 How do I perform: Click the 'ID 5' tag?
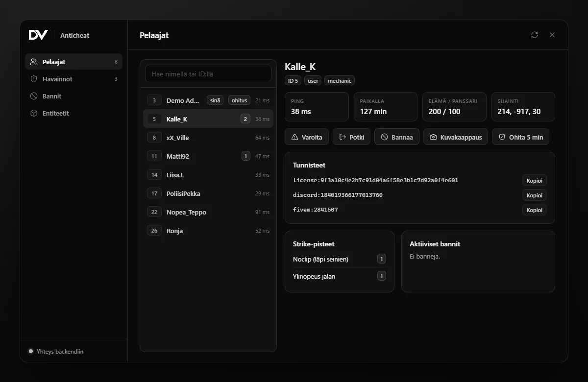tap(293, 81)
